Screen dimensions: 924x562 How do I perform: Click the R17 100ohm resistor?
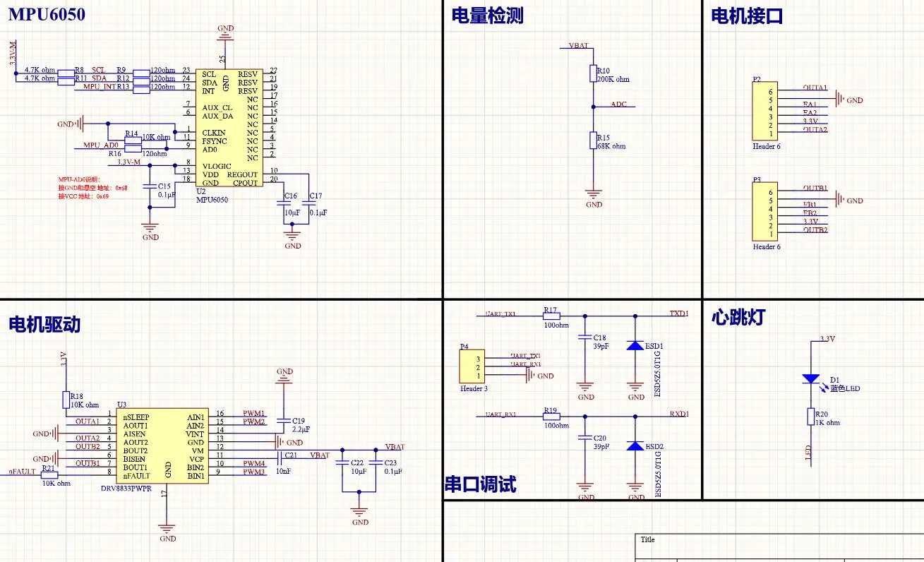[x=551, y=315]
